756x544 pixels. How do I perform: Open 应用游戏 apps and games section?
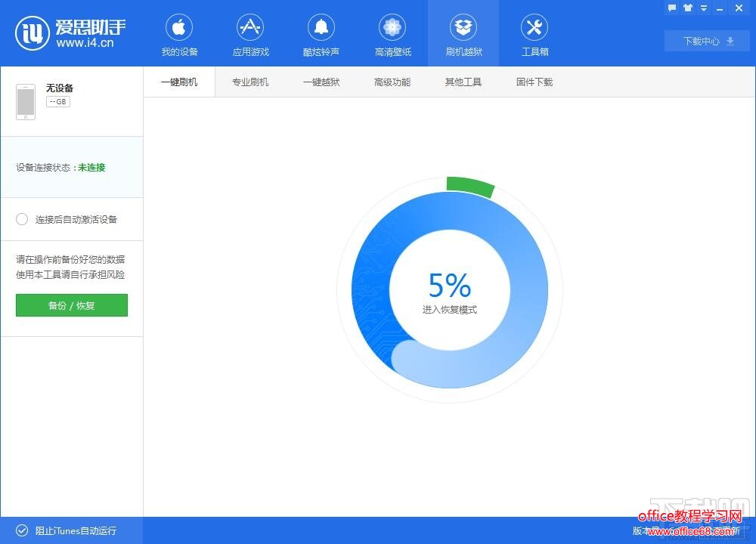[x=250, y=36]
